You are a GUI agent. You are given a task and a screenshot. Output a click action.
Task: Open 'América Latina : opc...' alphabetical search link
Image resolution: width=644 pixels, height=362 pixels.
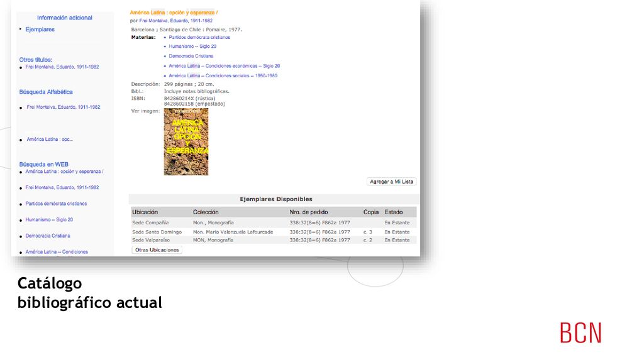tap(50, 140)
